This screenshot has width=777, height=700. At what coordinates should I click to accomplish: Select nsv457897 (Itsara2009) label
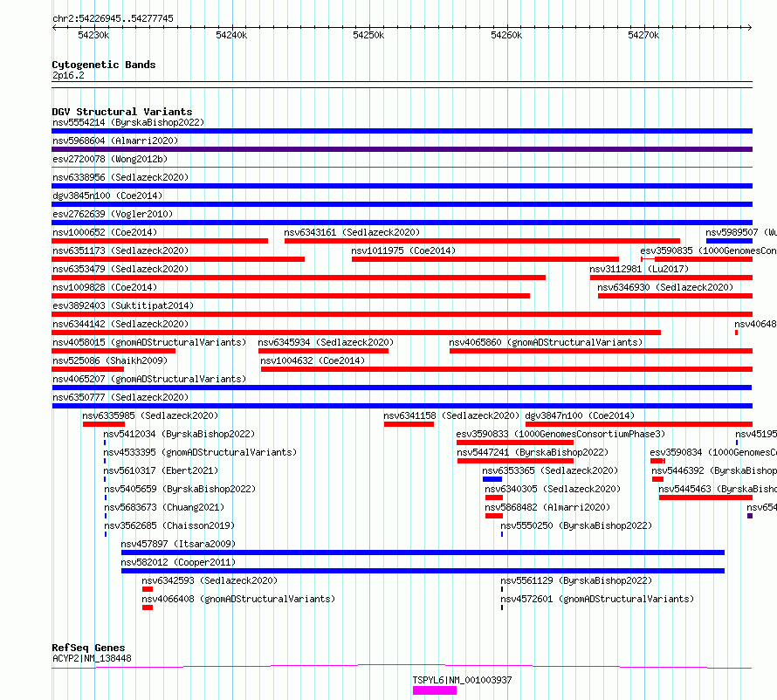(178, 544)
